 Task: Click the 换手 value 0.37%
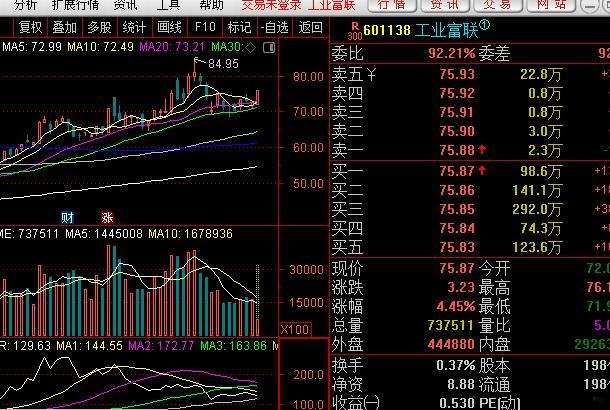[456, 365]
